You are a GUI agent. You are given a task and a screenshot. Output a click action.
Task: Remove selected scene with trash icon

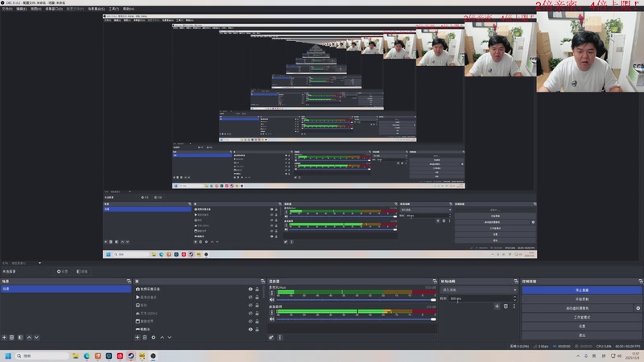click(12, 337)
